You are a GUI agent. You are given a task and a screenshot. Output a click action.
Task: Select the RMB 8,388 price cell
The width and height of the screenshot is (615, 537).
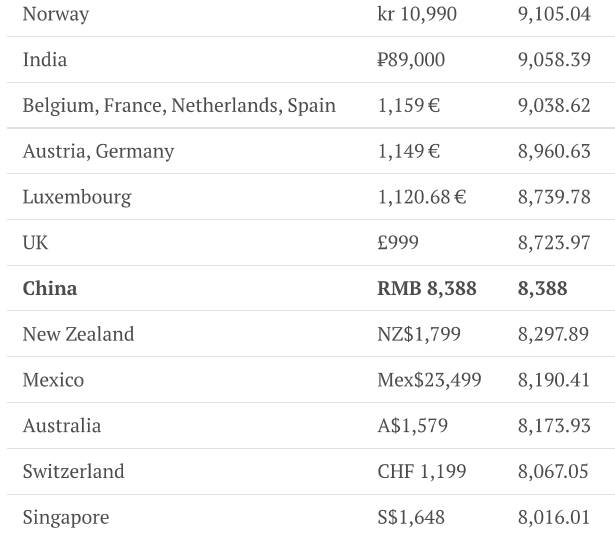(427, 289)
